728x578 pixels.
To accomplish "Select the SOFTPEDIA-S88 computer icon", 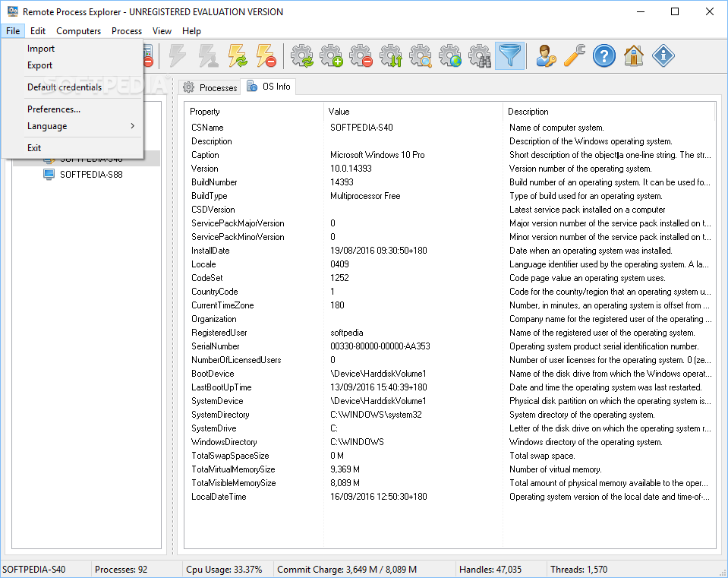I will point(49,175).
